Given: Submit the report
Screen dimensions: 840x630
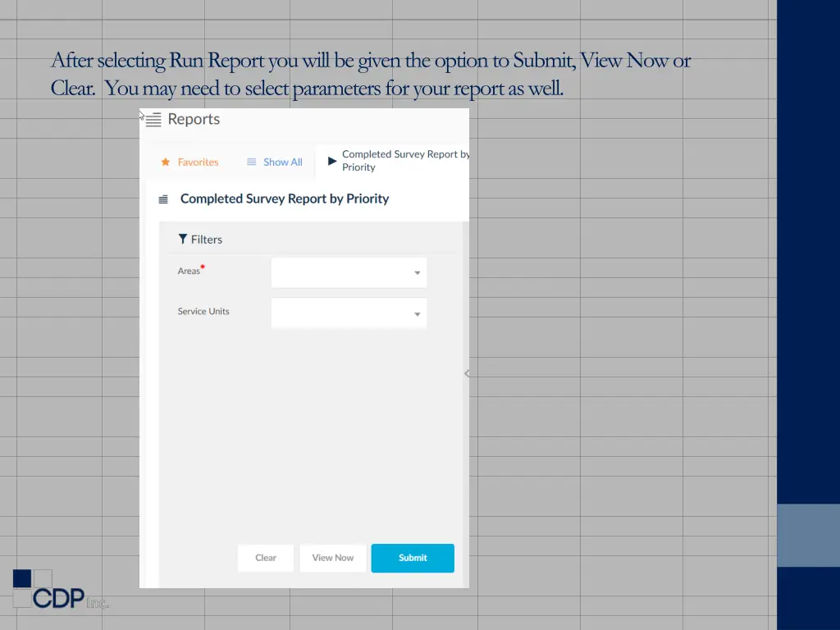Looking at the screenshot, I should [x=413, y=558].
